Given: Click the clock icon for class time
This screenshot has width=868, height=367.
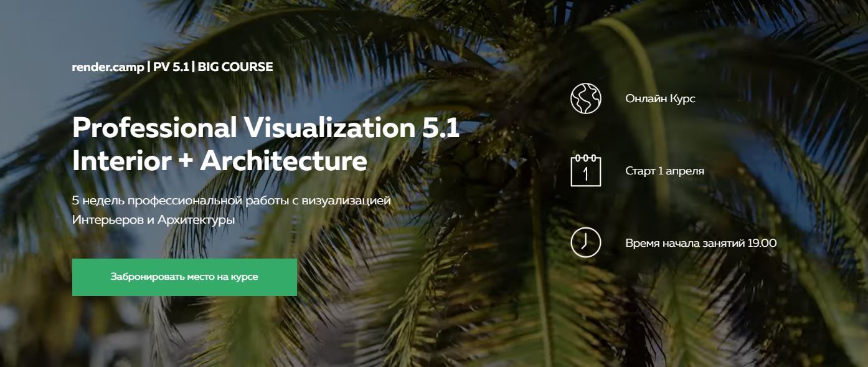Looking at the screenshot, I should (x=585, y=242).
